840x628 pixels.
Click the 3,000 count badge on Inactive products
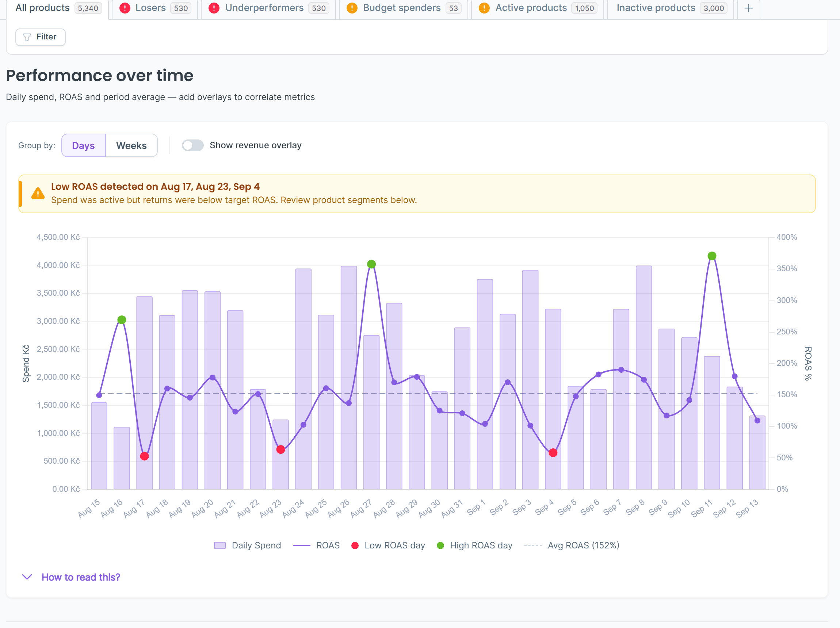714,8
